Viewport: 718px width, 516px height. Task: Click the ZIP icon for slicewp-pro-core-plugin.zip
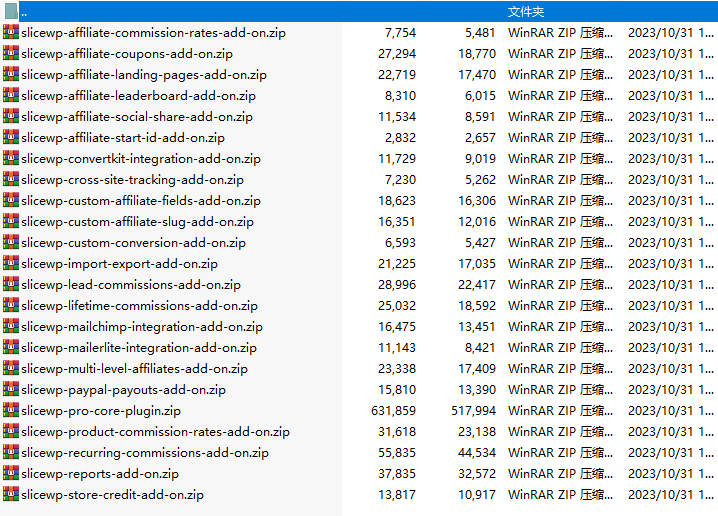(11, 410)
